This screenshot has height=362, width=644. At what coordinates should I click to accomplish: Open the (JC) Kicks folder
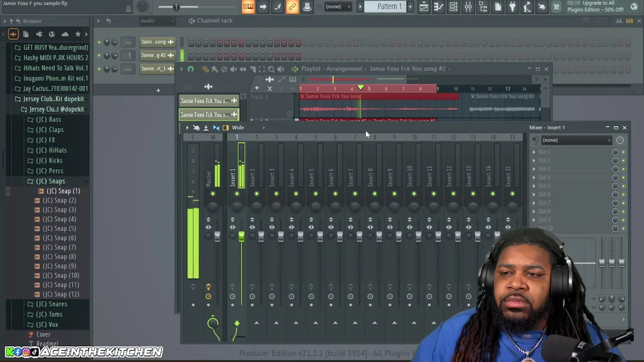(49, 160)
